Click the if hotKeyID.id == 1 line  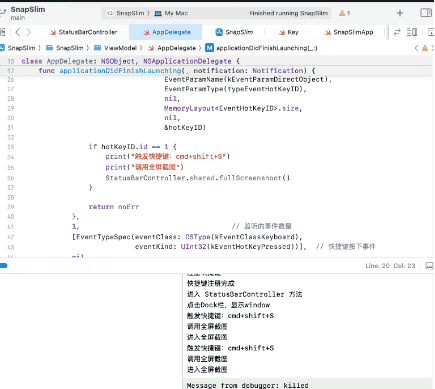coord(133,147)
